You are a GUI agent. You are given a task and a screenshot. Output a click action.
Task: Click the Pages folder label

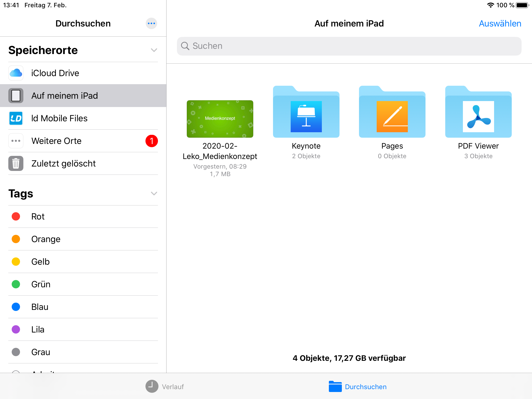[392, 146]
